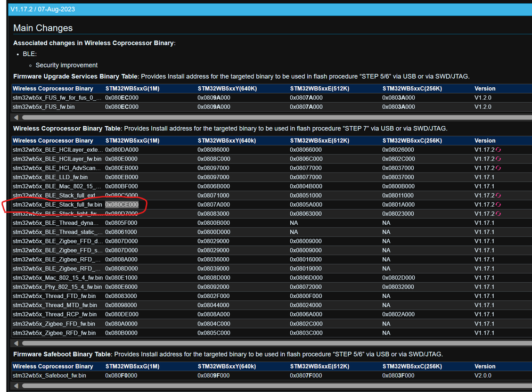The height and width of the screenshot is (392, 532).
Task: Click update icon on BLE_Stack_full_fw.bin row
Action: coord(498,205)
